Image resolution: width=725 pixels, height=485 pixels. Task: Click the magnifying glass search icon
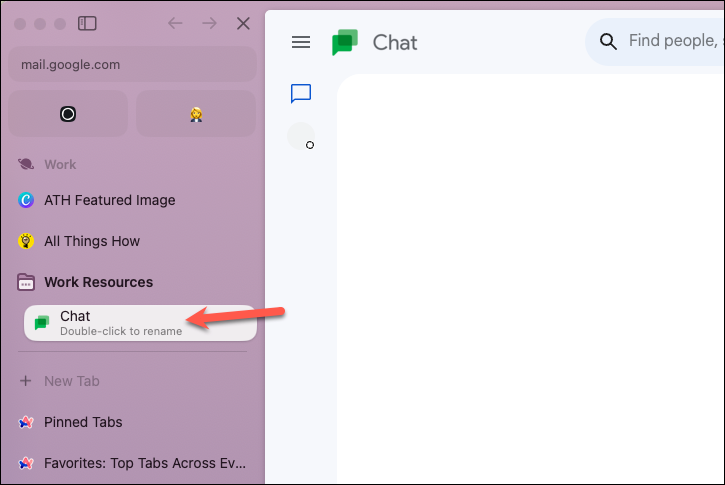608,42
